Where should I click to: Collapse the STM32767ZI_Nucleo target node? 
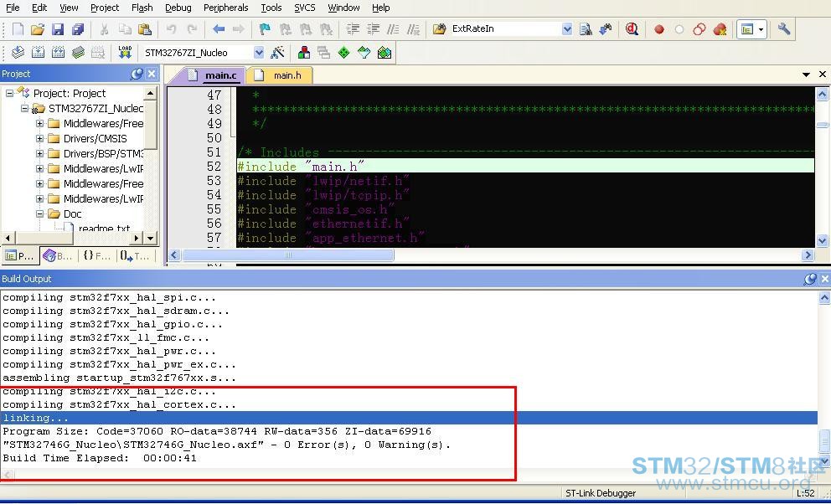(x=24, y=109)
